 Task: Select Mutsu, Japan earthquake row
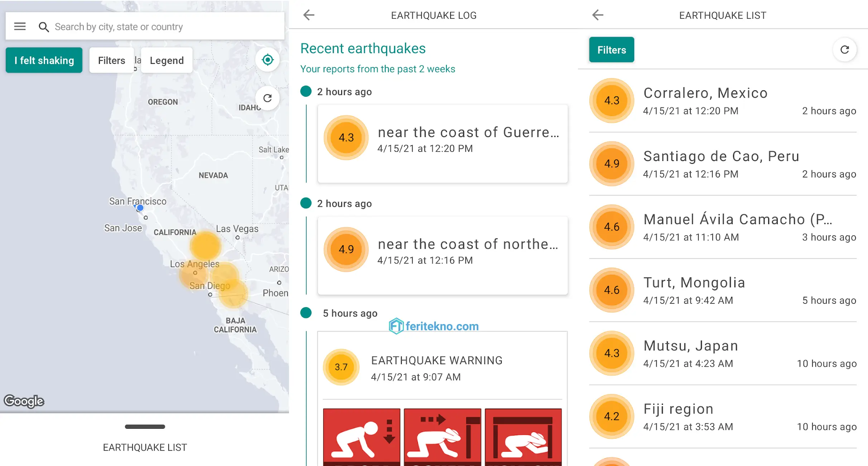click(x=723, y=354)
